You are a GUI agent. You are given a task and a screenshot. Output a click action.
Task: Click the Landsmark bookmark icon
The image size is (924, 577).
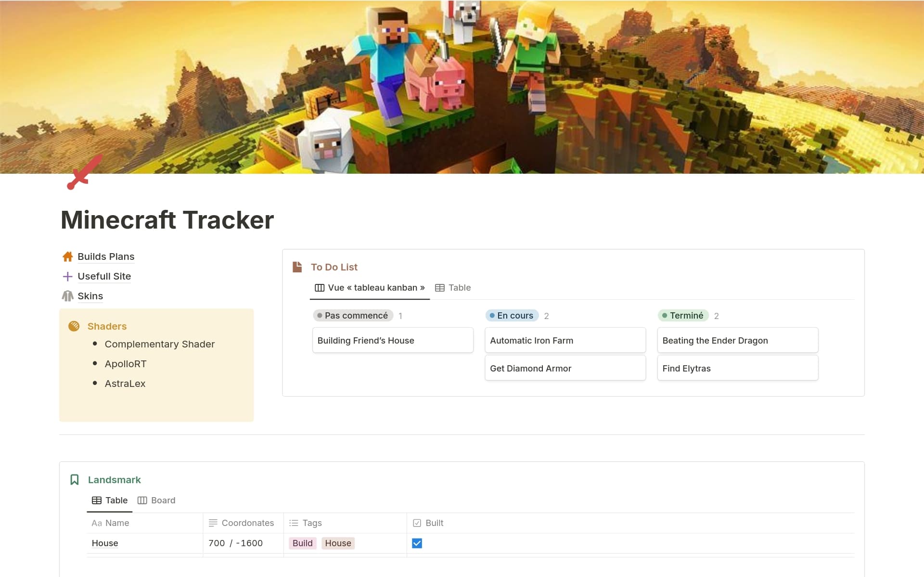click(75, 480)
